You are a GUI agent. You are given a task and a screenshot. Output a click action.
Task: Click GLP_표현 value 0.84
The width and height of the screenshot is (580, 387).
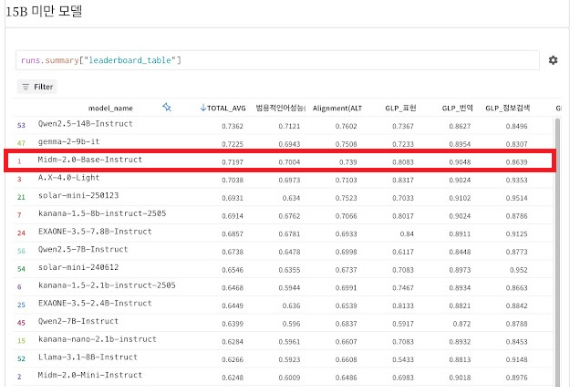[407, 234]
